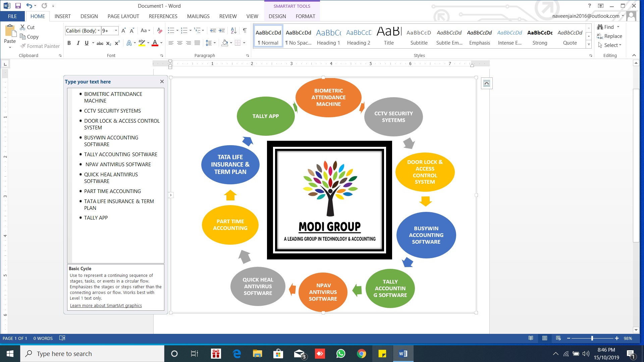The height and width of the screenshot is (362, 644).
Task: Open the REFERENCES tab
Action: [x=163, y=16]
